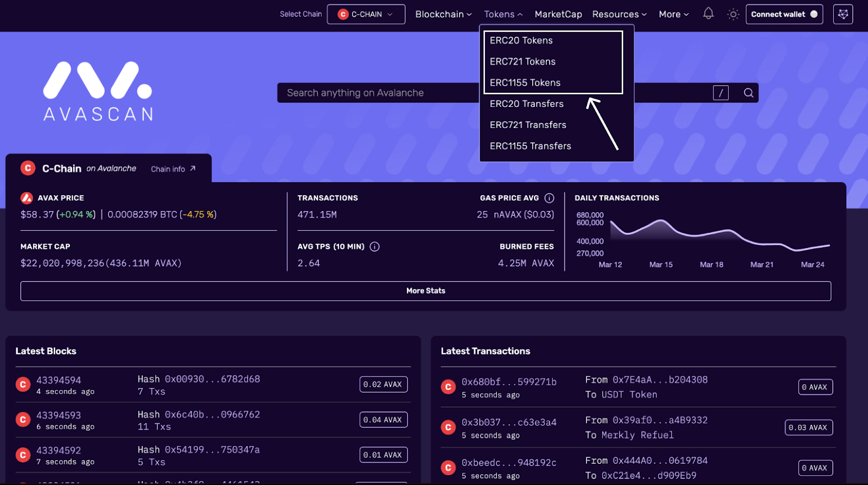The width and height of the screenshot is (868, 485).
Task: Select ERC1155 Transfers menu item
Action: 531,146
